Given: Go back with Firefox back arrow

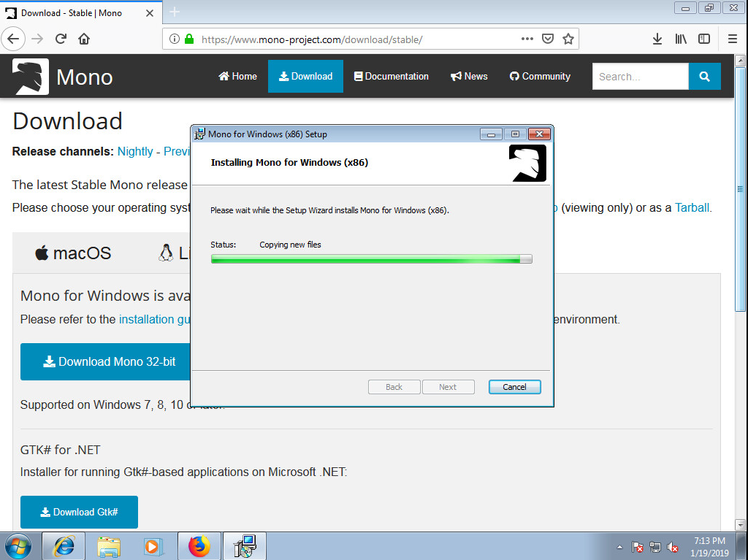Looking at the screenshot, I should click(13, 39).
